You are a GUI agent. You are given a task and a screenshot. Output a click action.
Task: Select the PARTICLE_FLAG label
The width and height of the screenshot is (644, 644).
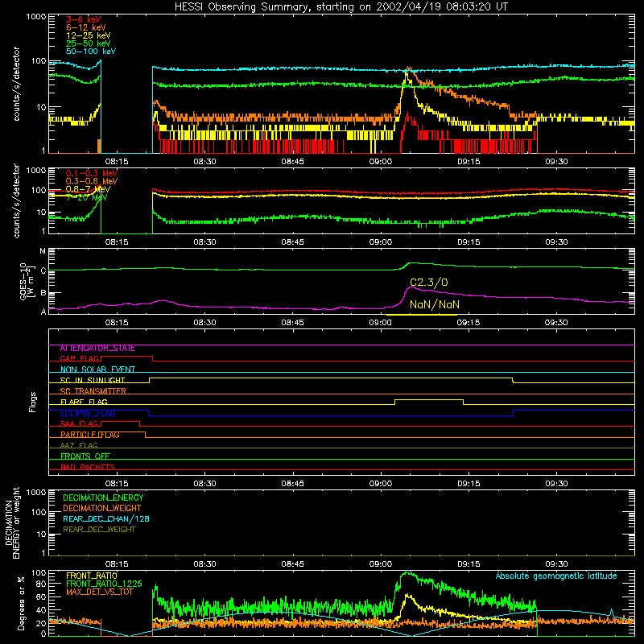click(x=90, y=435)
